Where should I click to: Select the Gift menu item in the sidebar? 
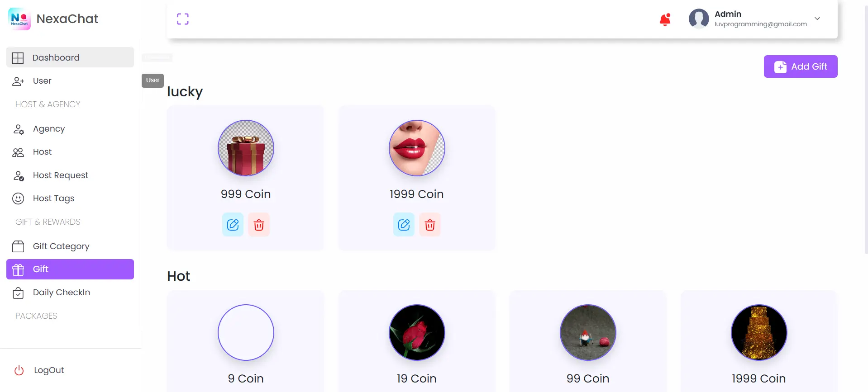pyautogui.click(x=40, y=269)
